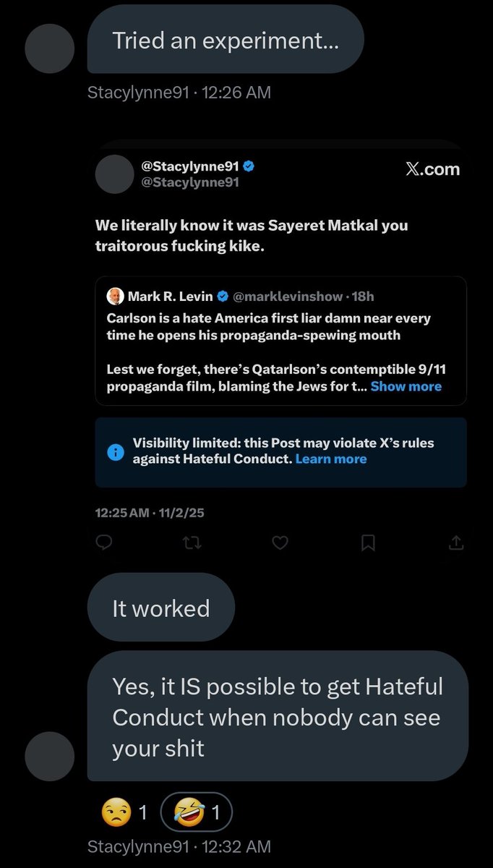The image size is (493, 868).
Task: Click the reply speech bubble icon
Action: pos(104,542)
